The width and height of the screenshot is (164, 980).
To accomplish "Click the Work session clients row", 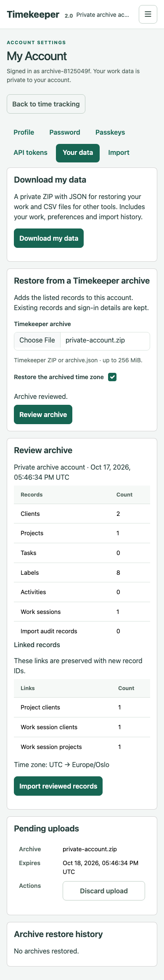I will pyautogui.click(x=82, y=727).
